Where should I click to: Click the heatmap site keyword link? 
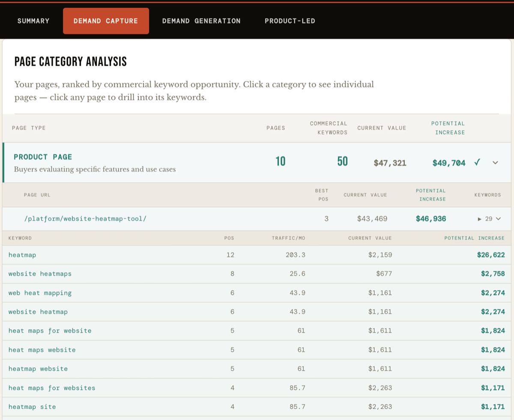point(32,407)
